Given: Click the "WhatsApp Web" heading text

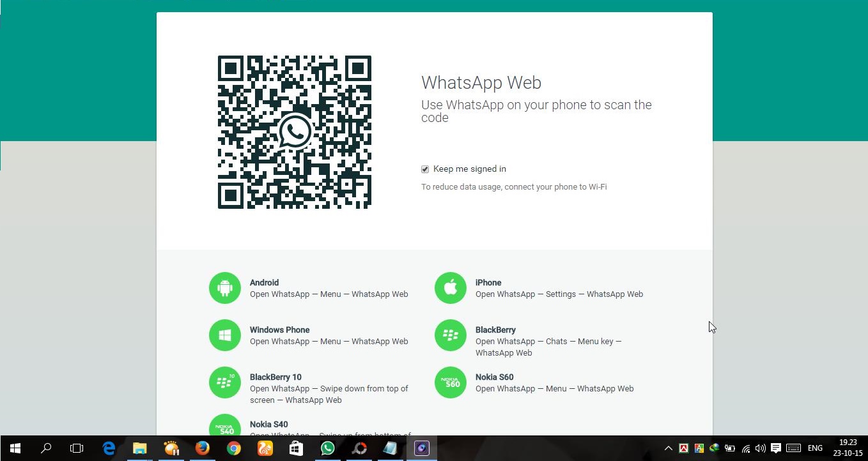Looking at the screenshot, I should tap(481, 83).
